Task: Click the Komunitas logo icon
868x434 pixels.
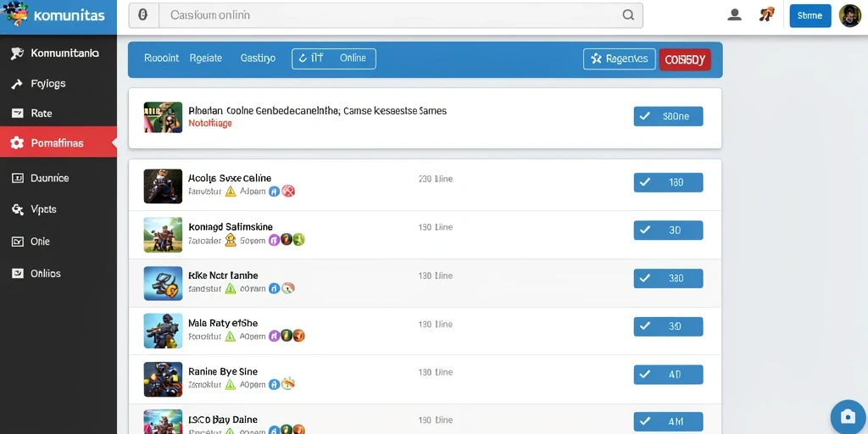Action: pyautogui.click(x=15, y=14)
